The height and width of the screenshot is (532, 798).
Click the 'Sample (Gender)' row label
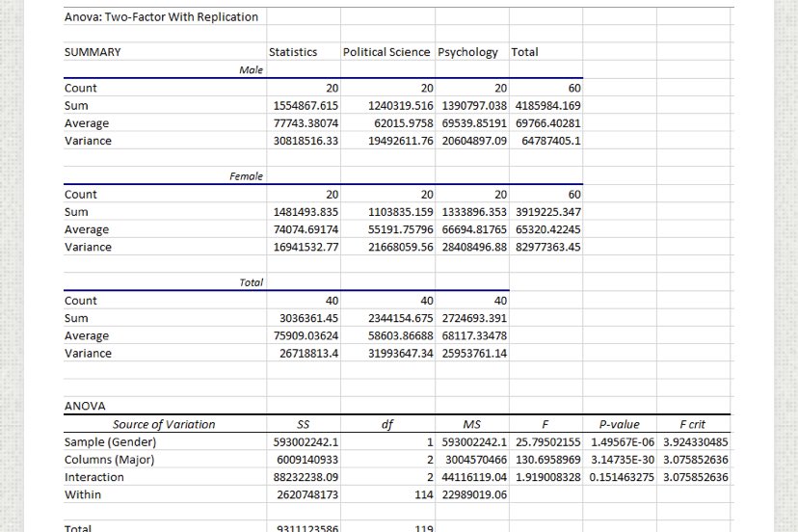click(x=111, y=442)
